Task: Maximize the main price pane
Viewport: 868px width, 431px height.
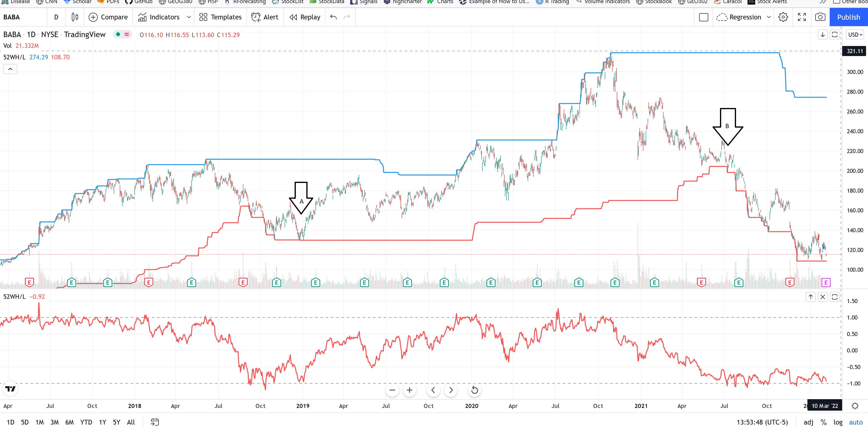Action: point(835,34)
